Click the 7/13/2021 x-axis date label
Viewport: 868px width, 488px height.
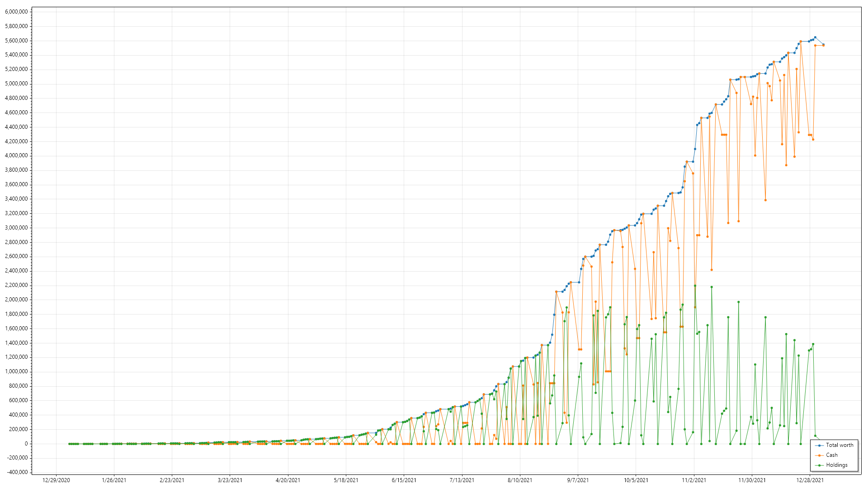[x=462, y=480]
